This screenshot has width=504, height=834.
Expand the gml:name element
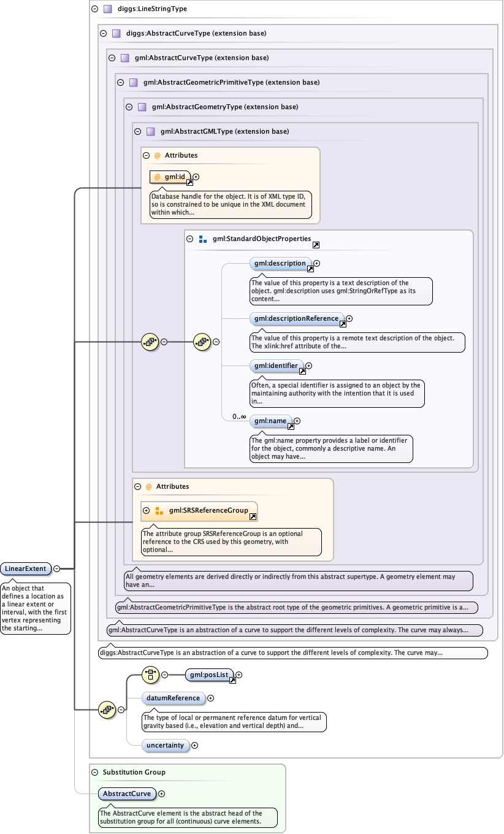[x=297, y=421]
